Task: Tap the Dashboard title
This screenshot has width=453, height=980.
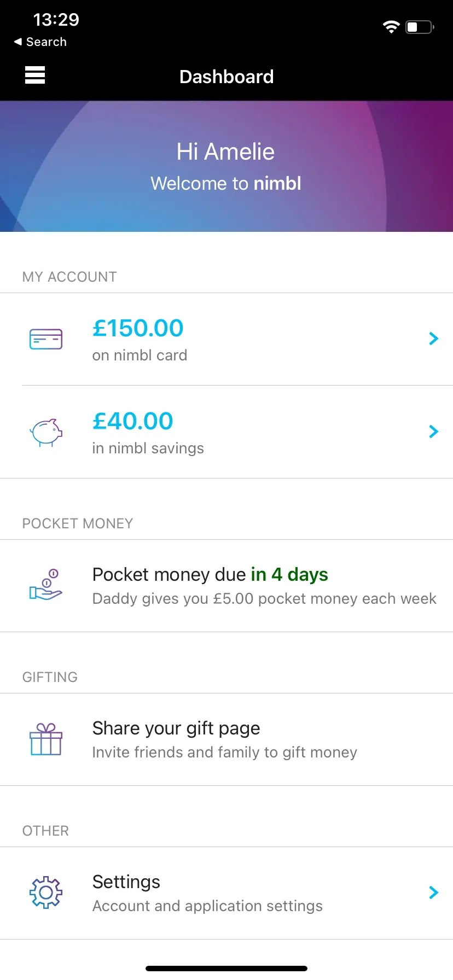Action: click(226, 77)
